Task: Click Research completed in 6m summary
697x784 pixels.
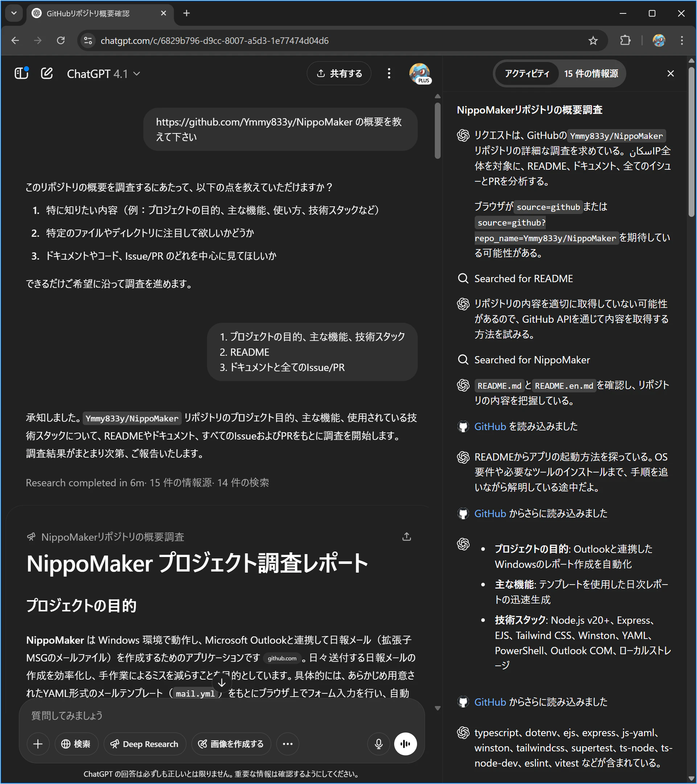Action: 147,483
